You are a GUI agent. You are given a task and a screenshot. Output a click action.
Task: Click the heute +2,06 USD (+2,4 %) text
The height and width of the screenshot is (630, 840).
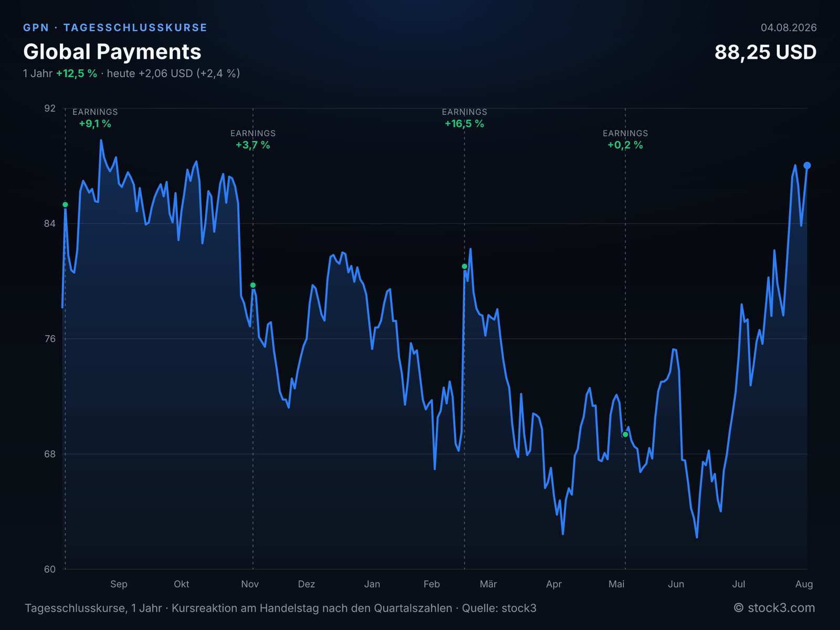click(173, 73)
